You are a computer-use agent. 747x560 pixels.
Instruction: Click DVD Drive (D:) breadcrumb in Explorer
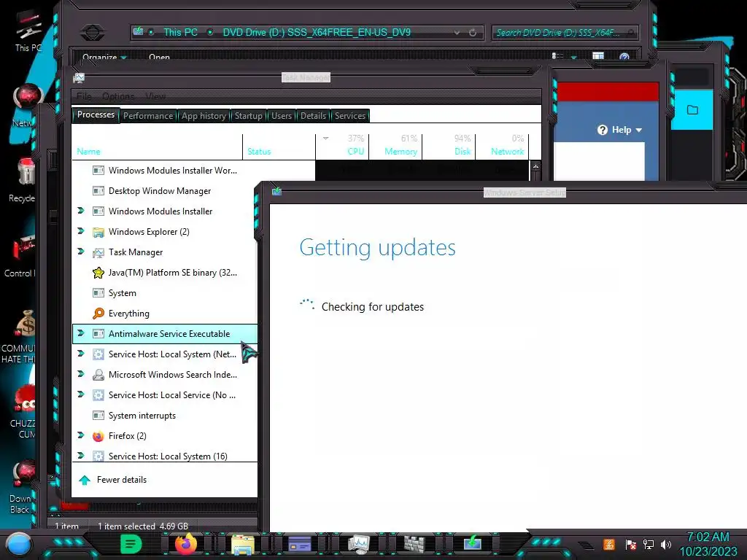pyautogui.click(x=317, y=32)
